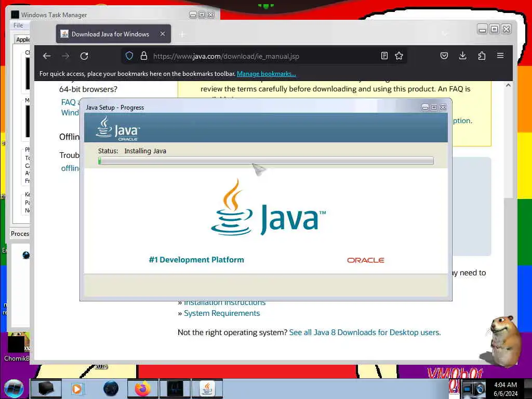The image size is (532, 399).
Task: Click the #1 Development Platform text
Action: [196, 260]
